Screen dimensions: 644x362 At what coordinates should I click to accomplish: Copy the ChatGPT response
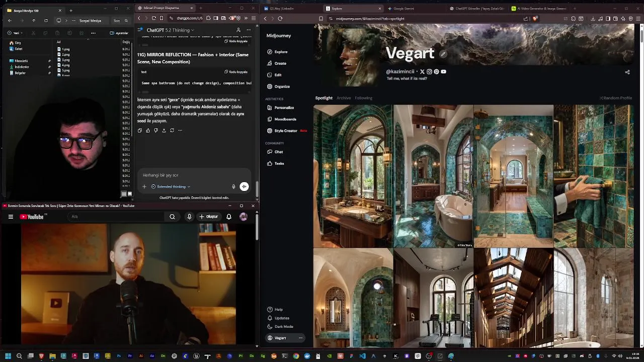coord(140,130)
